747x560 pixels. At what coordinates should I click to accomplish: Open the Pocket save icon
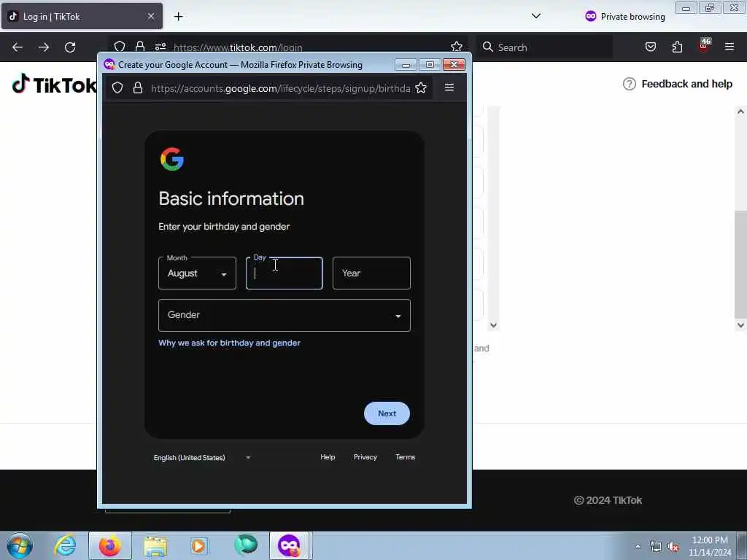[650, 47]
